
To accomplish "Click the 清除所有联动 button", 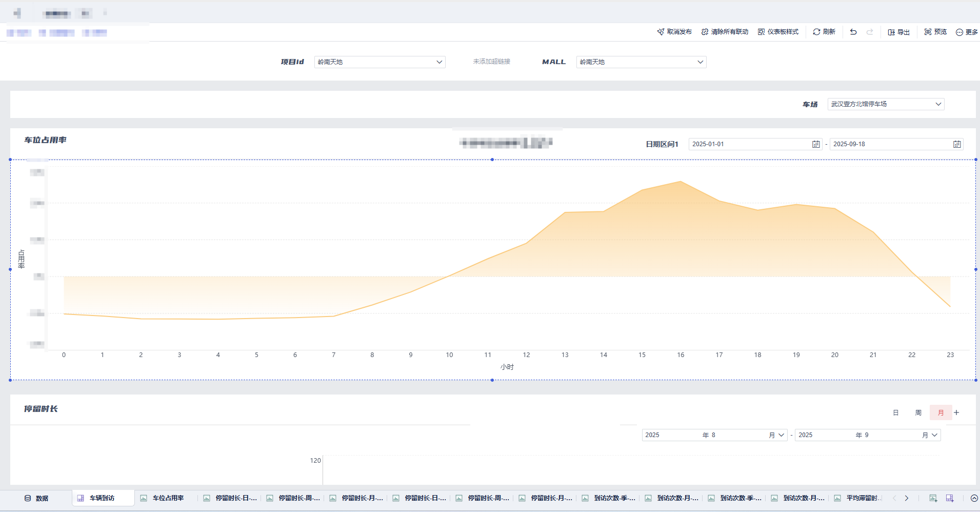I will coord(725,32).
